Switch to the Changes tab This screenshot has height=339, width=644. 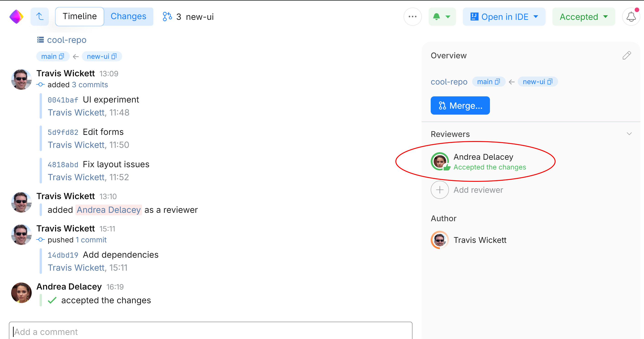click(x=128, y=16)
